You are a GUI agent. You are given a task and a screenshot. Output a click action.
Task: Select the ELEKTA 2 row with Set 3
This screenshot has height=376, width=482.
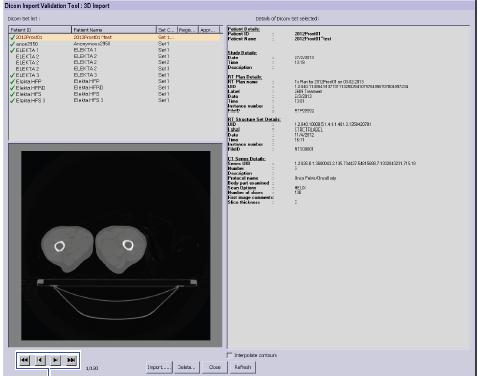(x=115, y=69)
